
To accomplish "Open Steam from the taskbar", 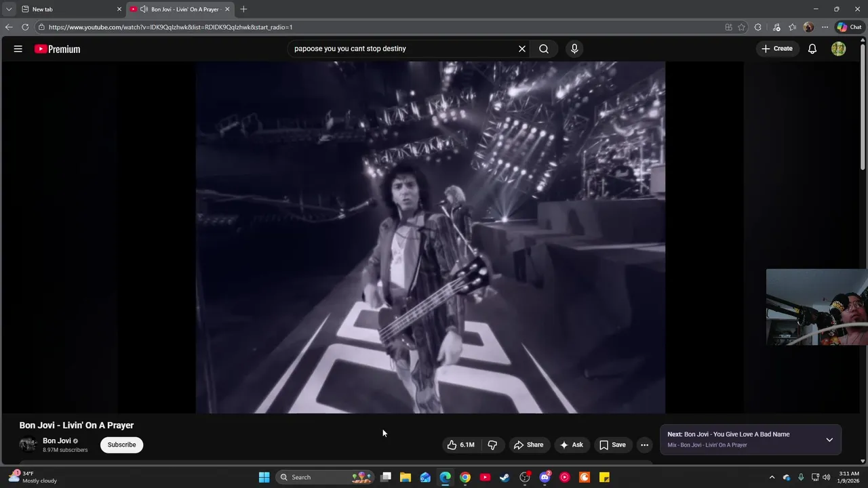I will (505, 477).
